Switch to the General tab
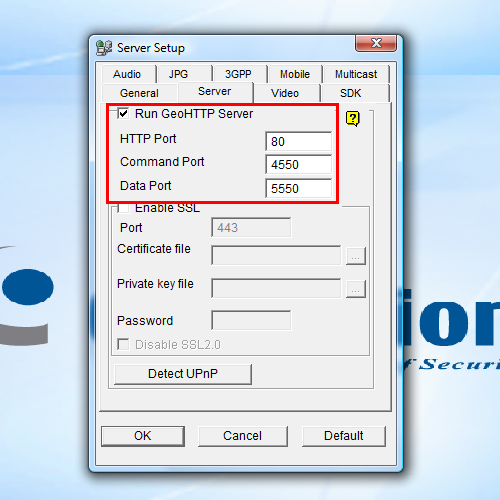 pos(139,93)
